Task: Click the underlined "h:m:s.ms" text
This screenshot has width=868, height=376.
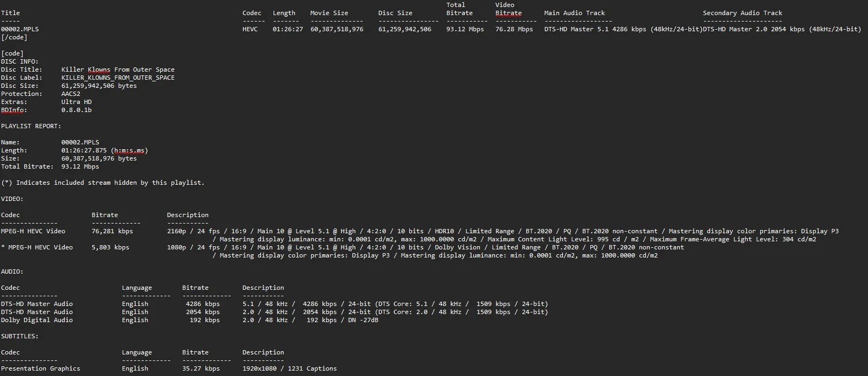Action: click(130, 150)
